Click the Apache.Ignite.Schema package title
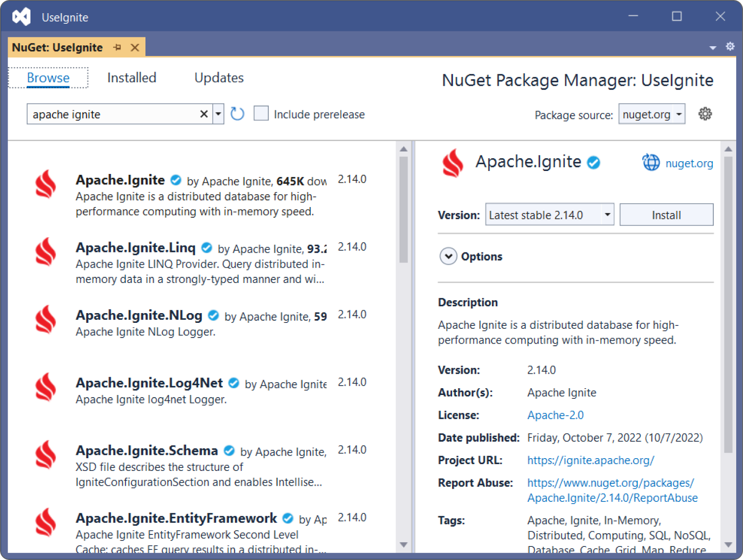Viewport: 743px width, 560px height. [147, 451]
